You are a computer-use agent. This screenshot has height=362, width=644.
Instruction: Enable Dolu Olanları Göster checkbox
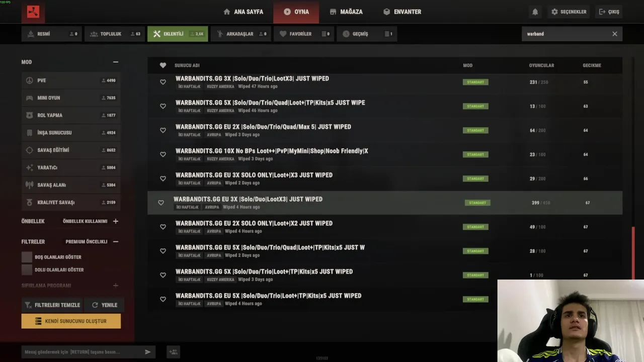(x=27, y=270)
